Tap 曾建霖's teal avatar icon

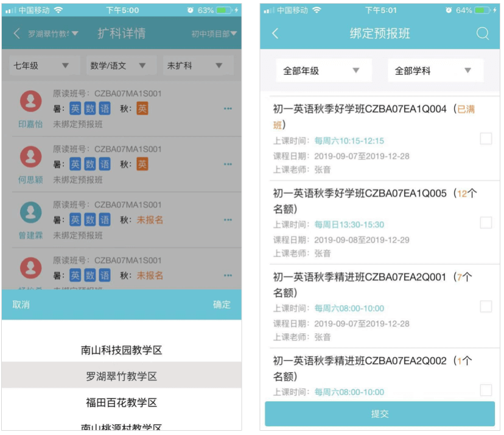[x=30, y=212]
